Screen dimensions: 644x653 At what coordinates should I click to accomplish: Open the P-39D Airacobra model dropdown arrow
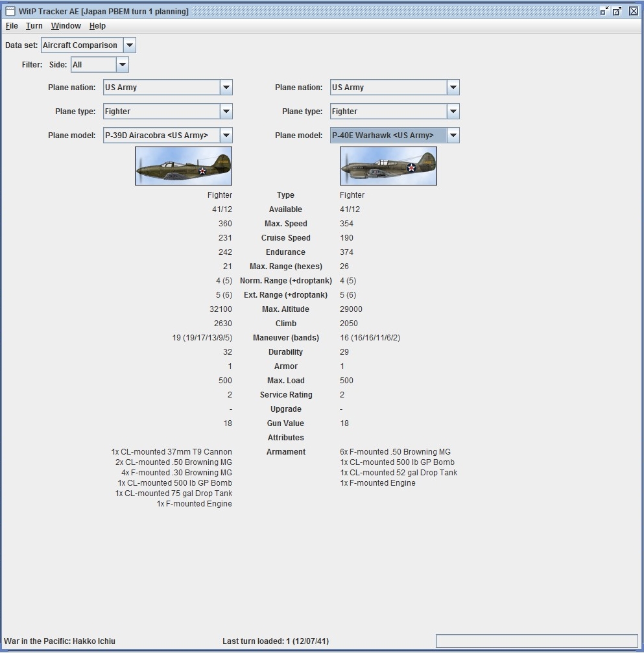pyautogui.click(x=226, y=136)
